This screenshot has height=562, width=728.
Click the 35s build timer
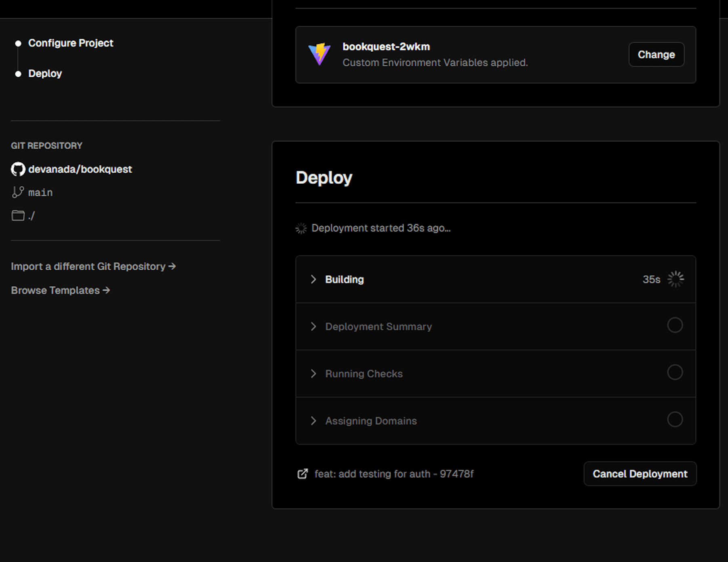click(x=651, y=279)
